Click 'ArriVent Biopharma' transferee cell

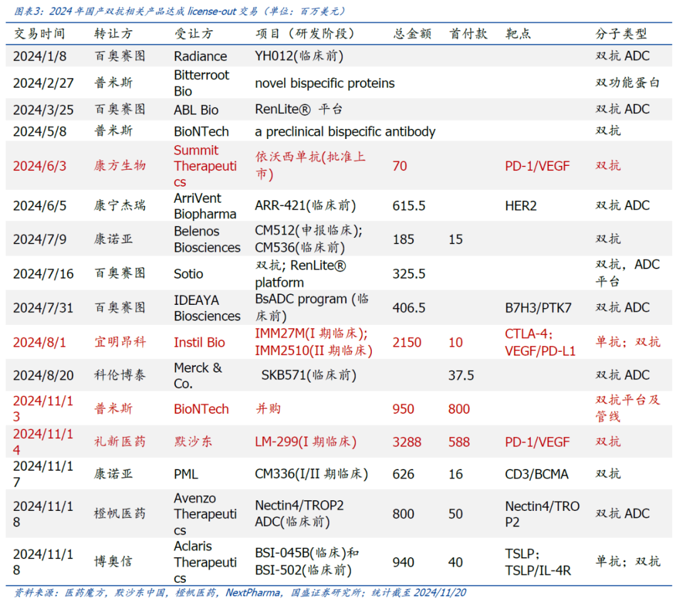pos(205,205)
